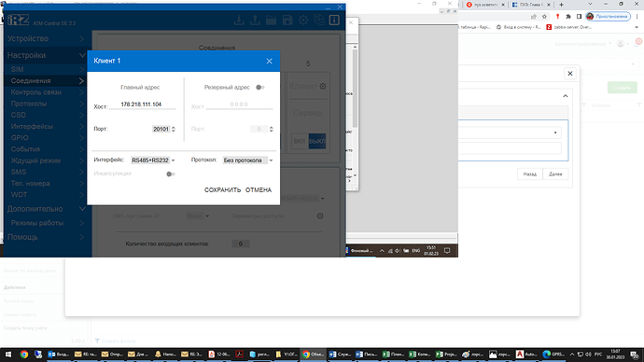The width and height of the screenshot is (644, 362).
Task: Click the download settings icon in toolbar
Action: pos(239,20)
